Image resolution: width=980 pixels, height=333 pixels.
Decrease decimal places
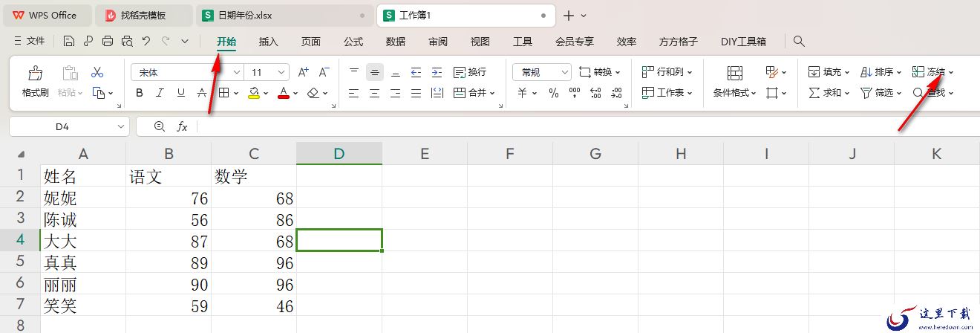tap(615, 93)
